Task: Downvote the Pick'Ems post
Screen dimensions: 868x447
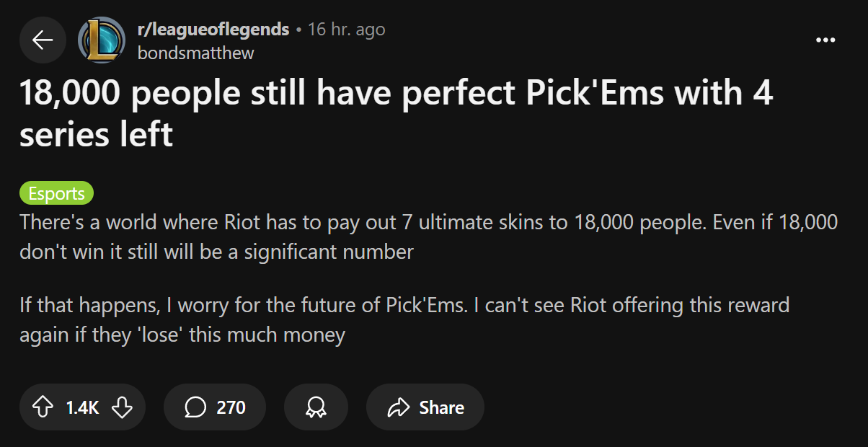Action: click(x=123, y=407)
